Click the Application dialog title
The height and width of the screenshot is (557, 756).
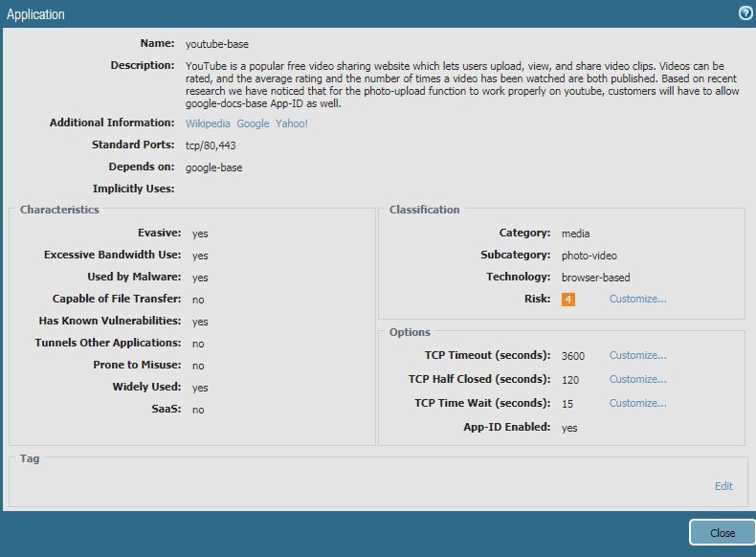35,14
